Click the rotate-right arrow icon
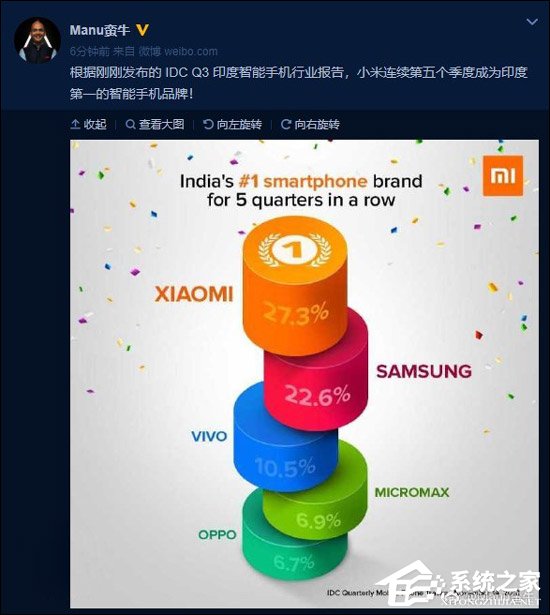The image size is (550, 615). coord(286,124)
